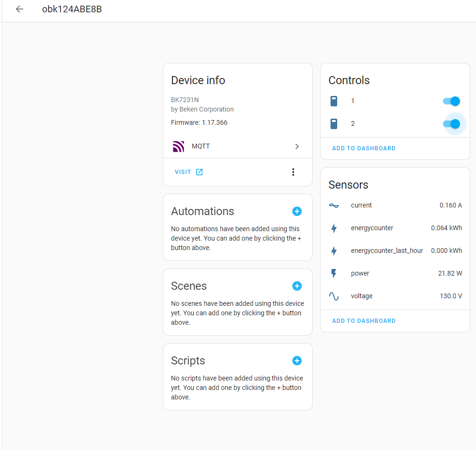Click the energycounter lightning icon

[x=333, y=228]
